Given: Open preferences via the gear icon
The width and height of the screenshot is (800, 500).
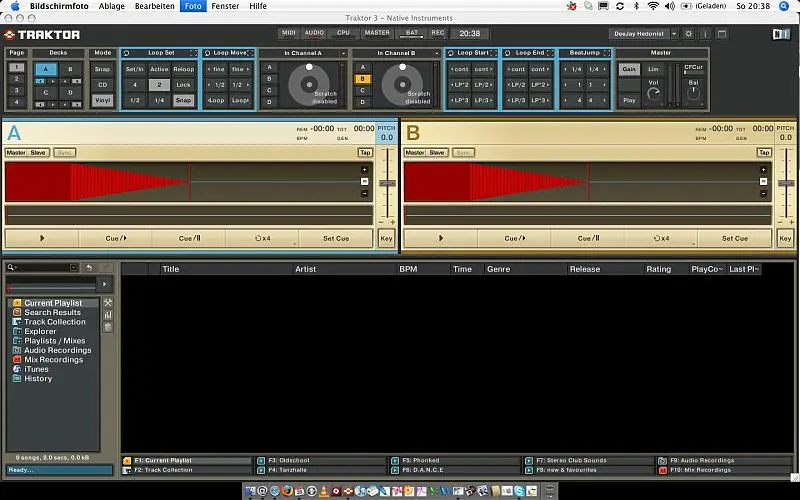Looking at the screenshot, I should pos(690,33).
